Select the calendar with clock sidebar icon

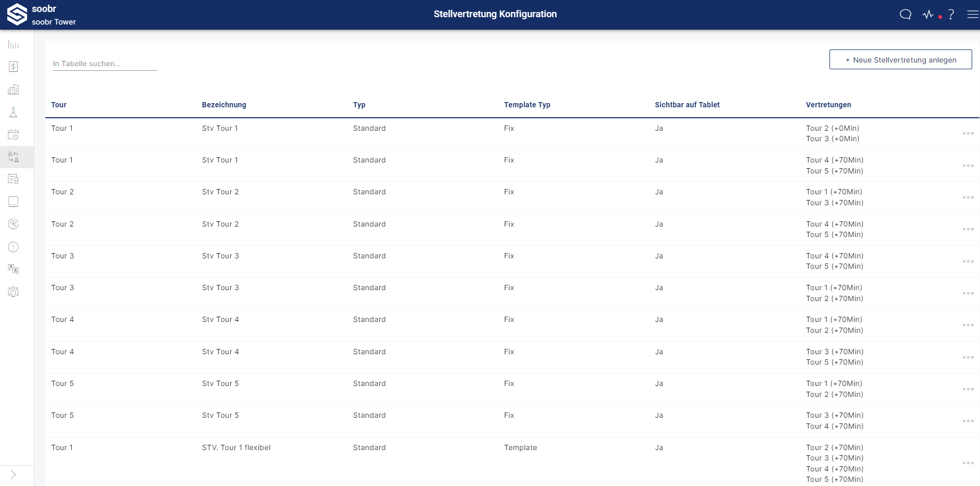[14, 134]
